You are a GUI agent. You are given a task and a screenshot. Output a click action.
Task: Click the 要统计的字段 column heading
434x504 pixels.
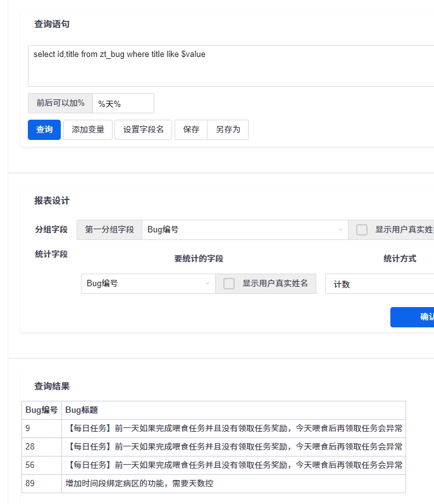click(199, 259)
